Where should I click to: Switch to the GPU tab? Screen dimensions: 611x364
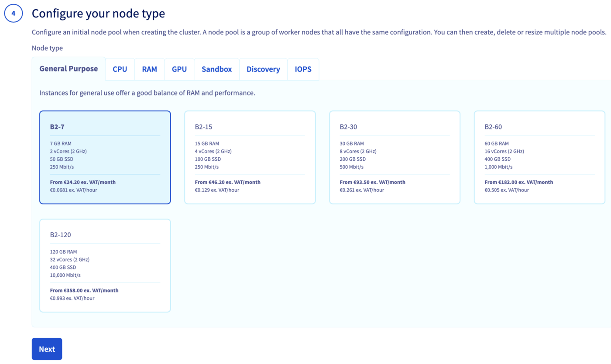(179, 69)
